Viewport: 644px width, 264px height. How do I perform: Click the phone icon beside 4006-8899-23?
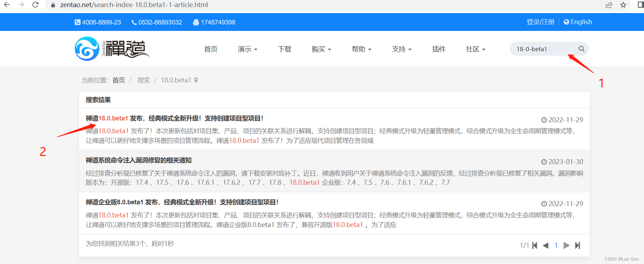click(77, 22)
